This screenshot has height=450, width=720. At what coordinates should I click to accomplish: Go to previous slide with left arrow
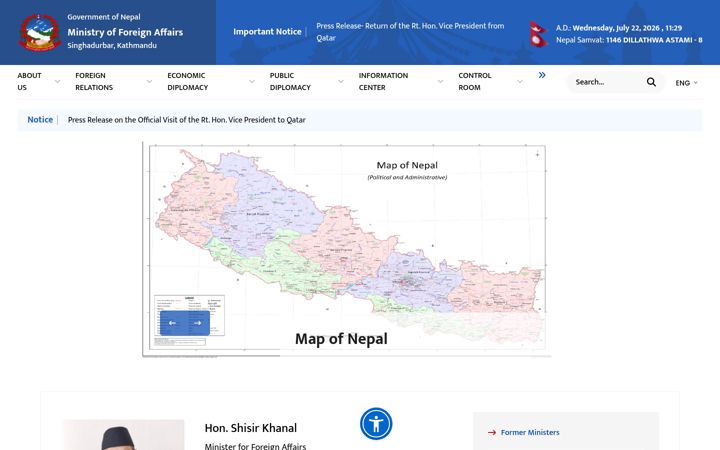172,323
